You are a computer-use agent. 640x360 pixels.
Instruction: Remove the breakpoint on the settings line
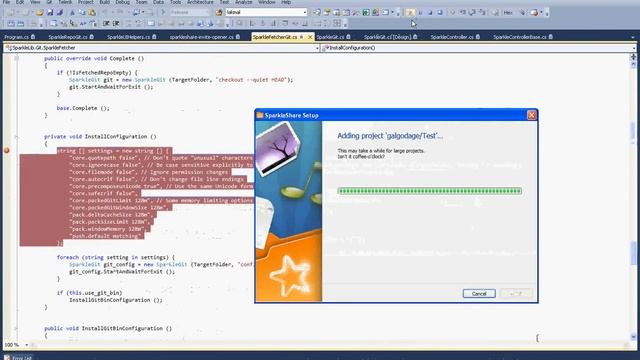7,151
